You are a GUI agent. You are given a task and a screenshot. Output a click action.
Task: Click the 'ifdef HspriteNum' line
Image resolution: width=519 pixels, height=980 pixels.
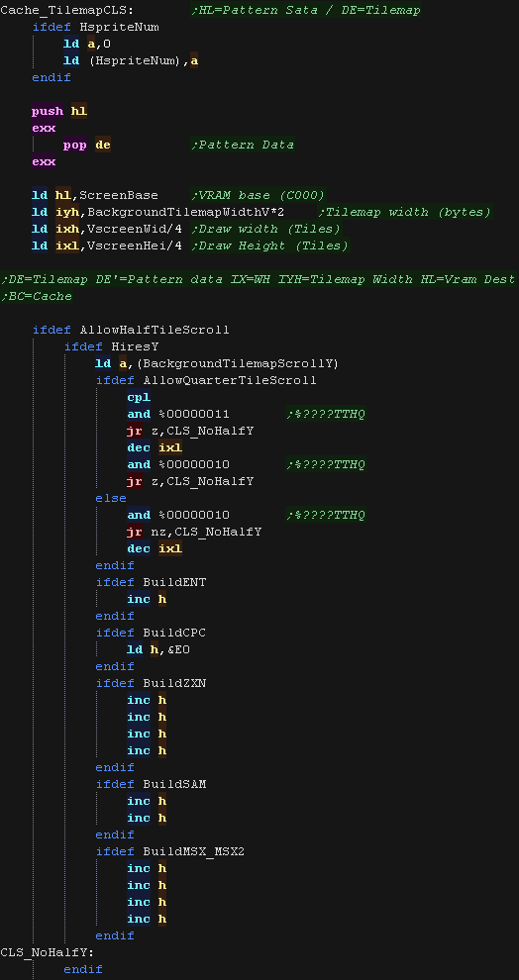click(96, 27)
